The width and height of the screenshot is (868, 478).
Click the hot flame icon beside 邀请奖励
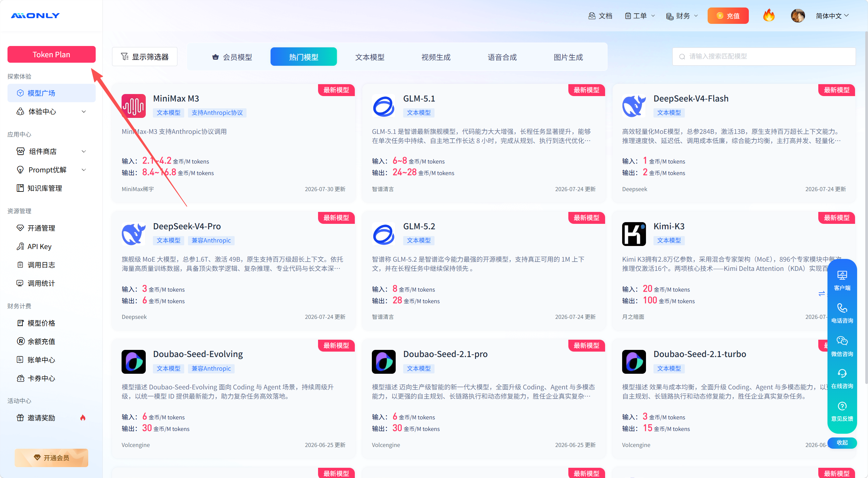[83, 418]
